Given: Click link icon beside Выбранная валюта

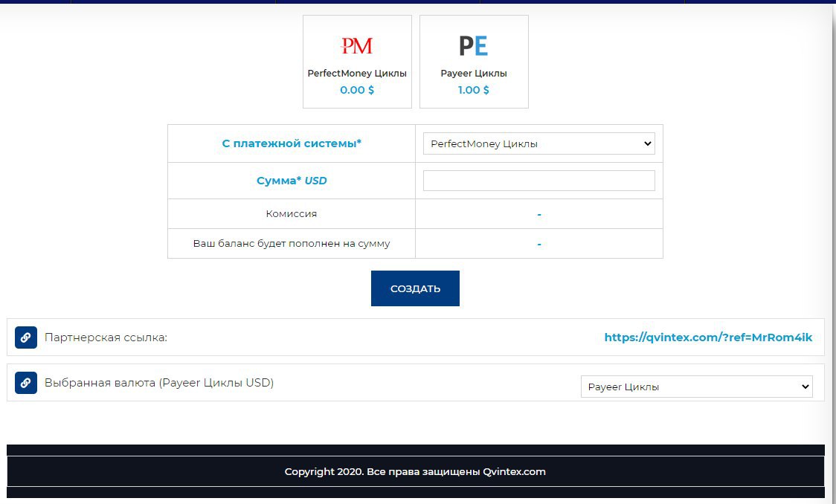Looking at the screenshot, I should click(x=25, y=383).
